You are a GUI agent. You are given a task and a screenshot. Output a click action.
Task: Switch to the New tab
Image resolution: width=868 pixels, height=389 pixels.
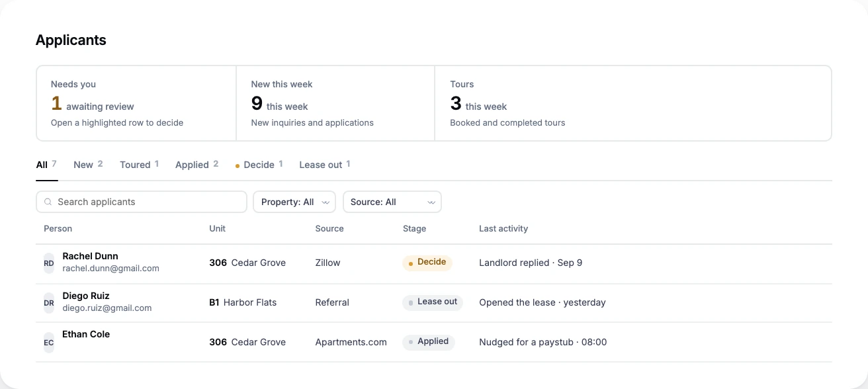click(88, 165)
